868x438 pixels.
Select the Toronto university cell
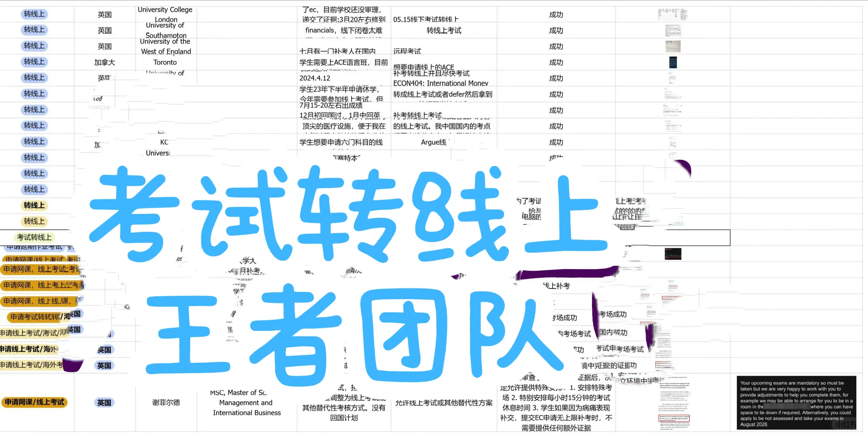pyautogui.click(x=165, y=62)
